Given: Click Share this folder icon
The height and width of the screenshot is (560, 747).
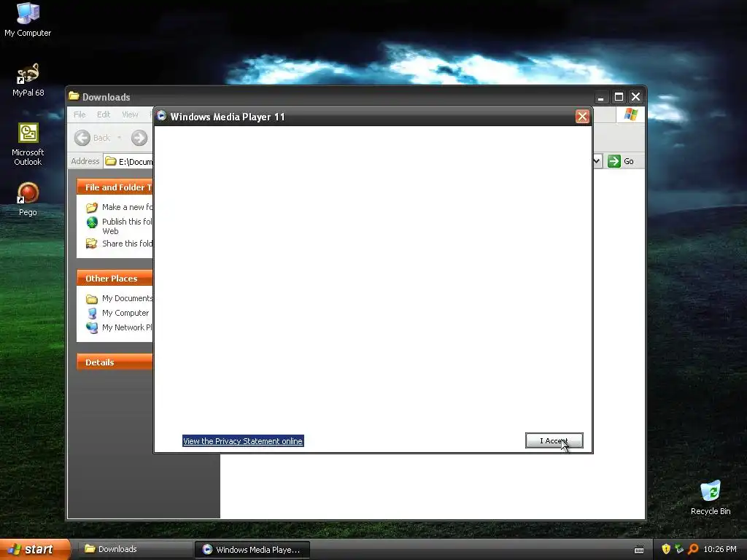Looking at the screenshot, I should click(91, 244).
